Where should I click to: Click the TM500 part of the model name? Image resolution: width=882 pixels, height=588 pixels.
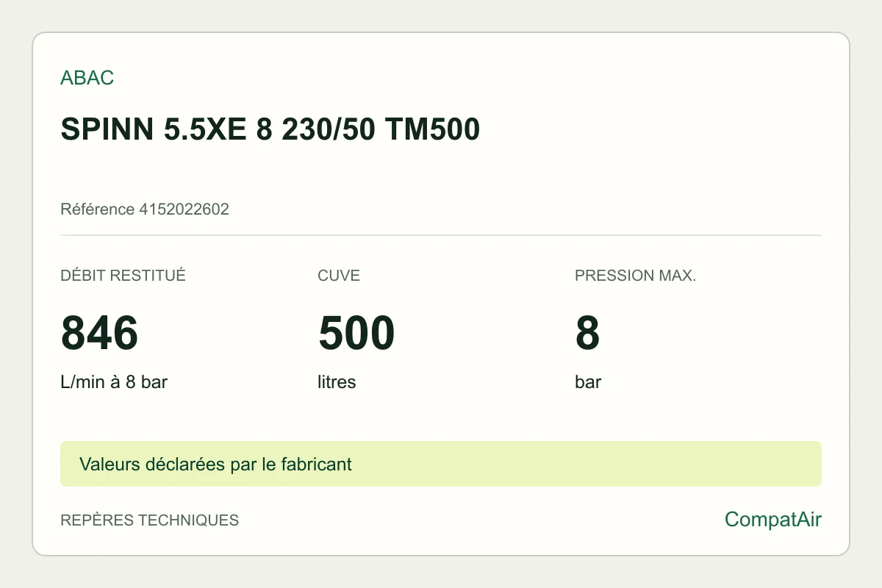coord(433,129)
